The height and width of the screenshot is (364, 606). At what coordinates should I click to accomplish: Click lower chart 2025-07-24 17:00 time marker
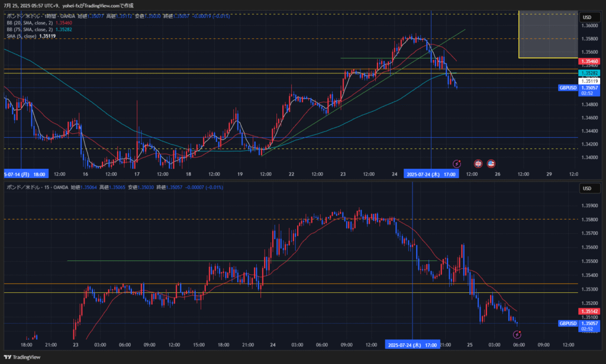(x=412, y=344)
